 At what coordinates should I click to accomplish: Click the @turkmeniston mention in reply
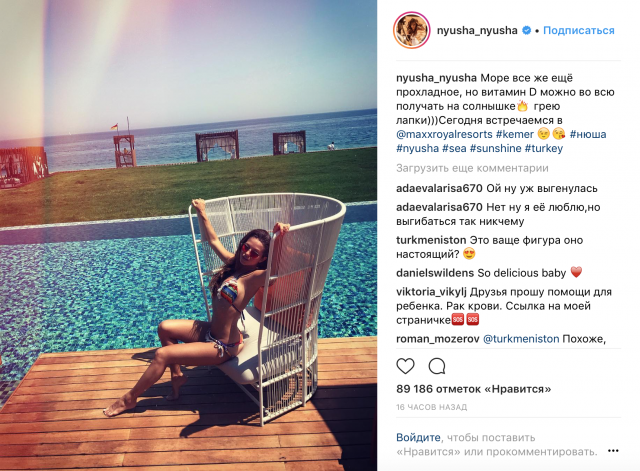point(521,339)
